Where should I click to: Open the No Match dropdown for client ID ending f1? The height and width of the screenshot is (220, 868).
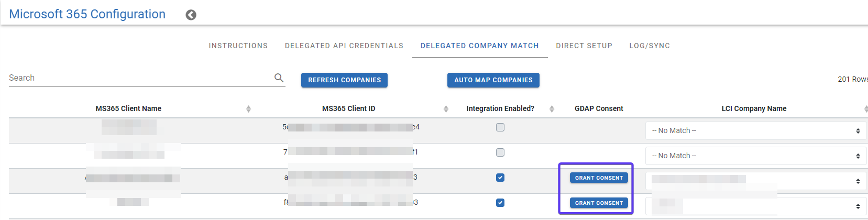click(756, 156)
